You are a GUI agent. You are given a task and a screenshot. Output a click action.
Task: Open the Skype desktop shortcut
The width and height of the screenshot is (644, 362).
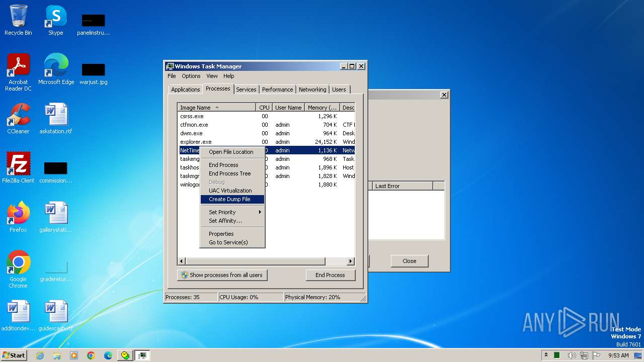click(x=56, y=20)
